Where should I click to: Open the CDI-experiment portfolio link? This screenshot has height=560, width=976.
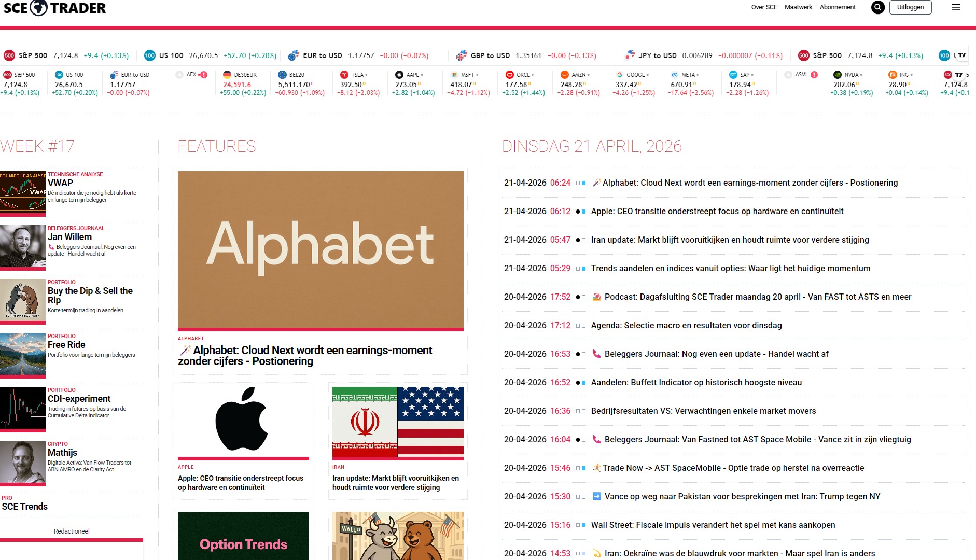[79, 399]
